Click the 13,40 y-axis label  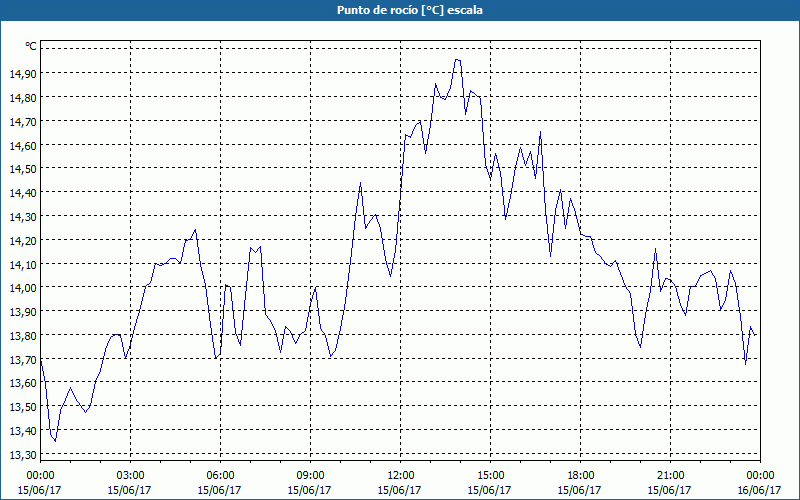(x=23, y=431)
